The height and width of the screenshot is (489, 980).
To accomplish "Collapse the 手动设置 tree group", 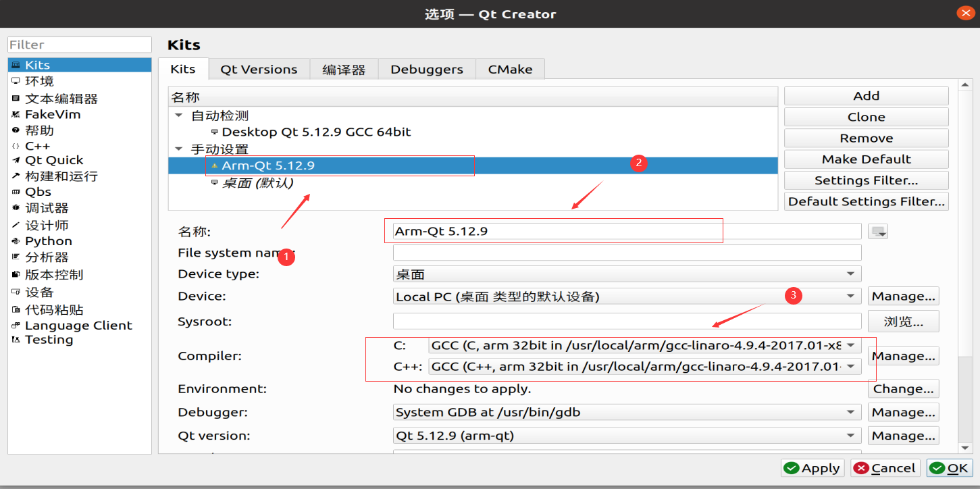I will coord(178,149).
